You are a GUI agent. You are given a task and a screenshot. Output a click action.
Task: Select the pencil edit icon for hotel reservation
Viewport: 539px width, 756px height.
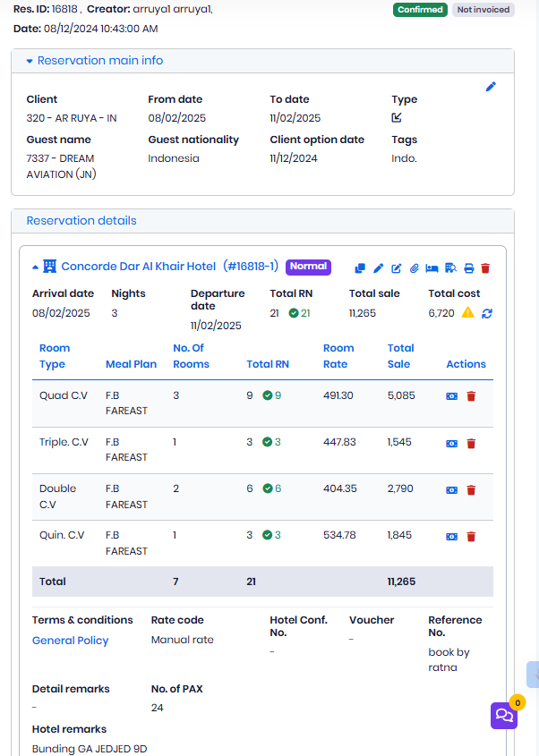click(x=378, y=268)
